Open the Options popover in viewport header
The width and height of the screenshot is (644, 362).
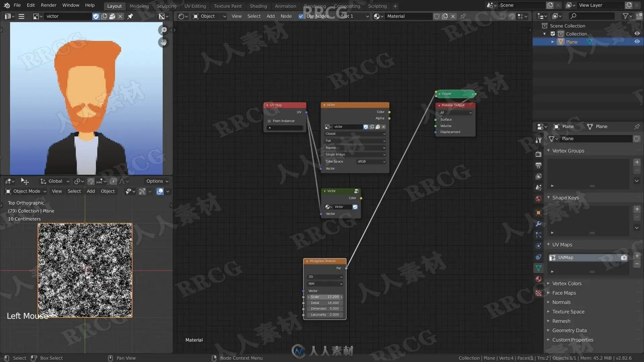pyautogui.click(x=157, y=181)
